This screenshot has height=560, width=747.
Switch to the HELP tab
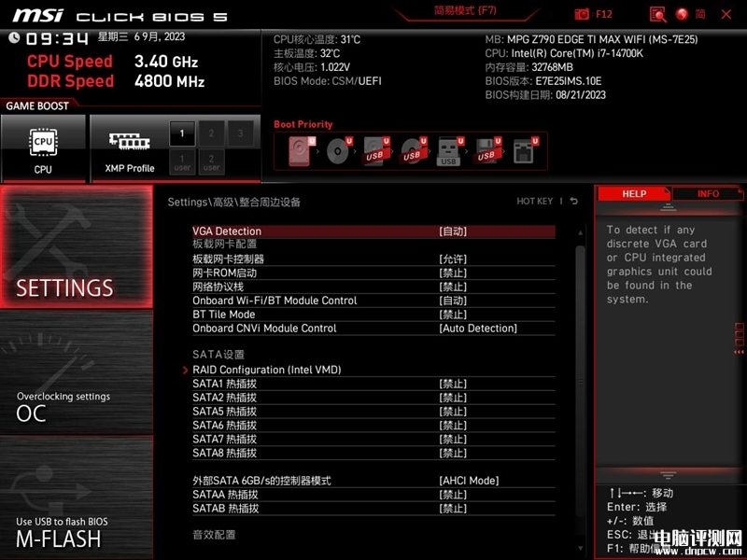pyautogui.click(x=634, y=194)
